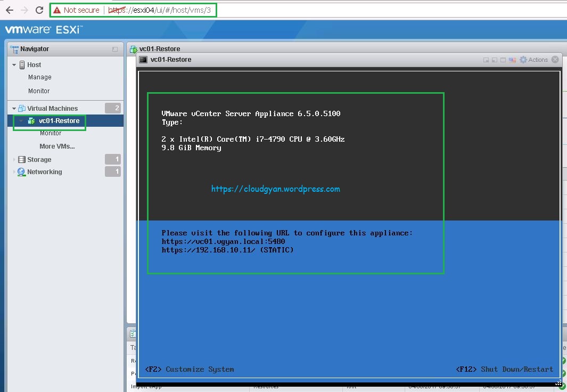Click F12 Shut Down/Restart in console
The image size is (567, 392).
[x=504, y=369]
